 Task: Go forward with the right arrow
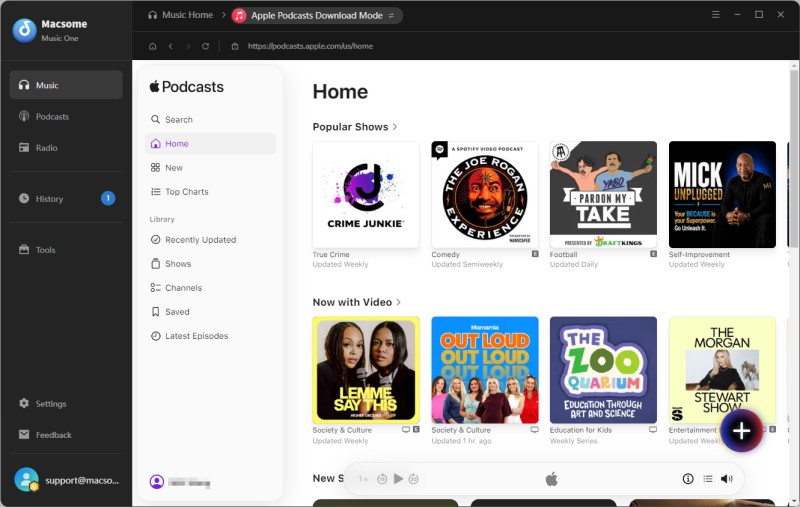pos(188,46)
